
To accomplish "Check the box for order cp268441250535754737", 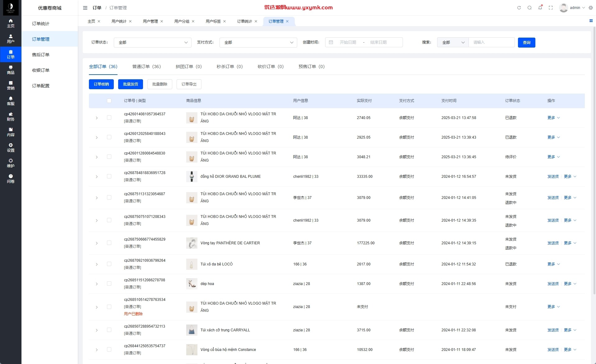I will click(x=109, y=349).
